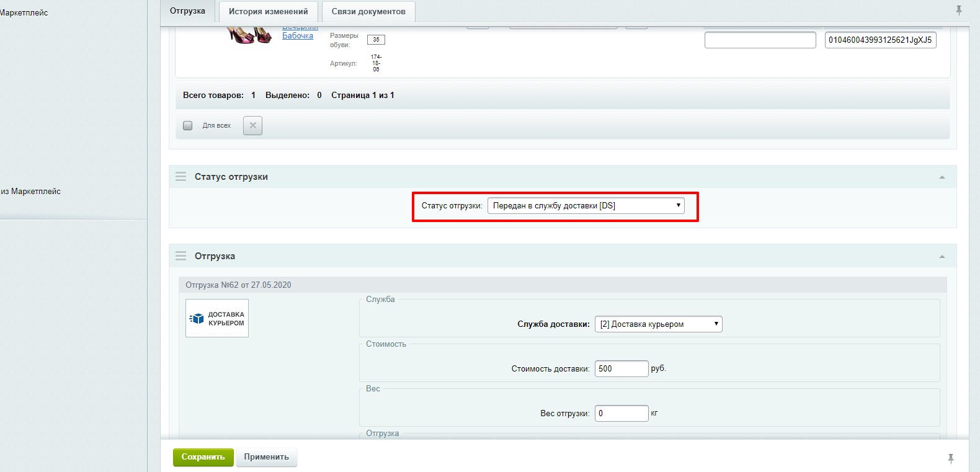This screenshot has width=980, height=472.
Task: Collapse the Статус отгрузки section
Action: click(x=942, y=177)
